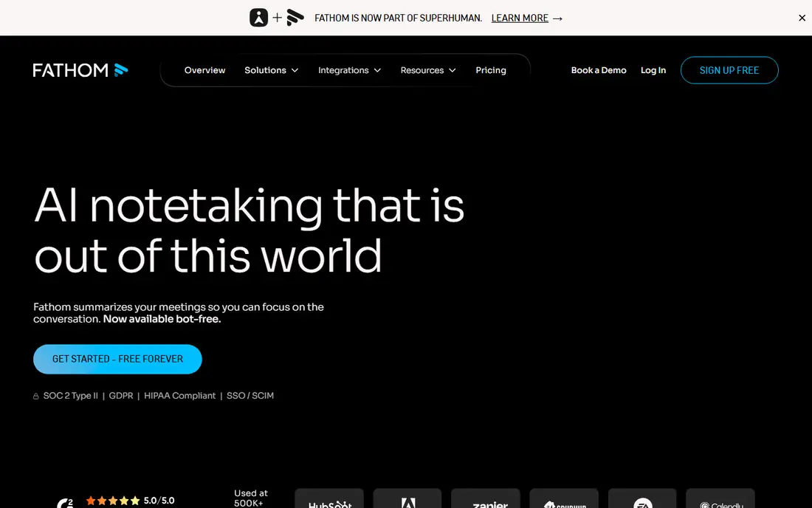Click Get Started – Free Forever button

pyautogui.click(x=117, y=359)
